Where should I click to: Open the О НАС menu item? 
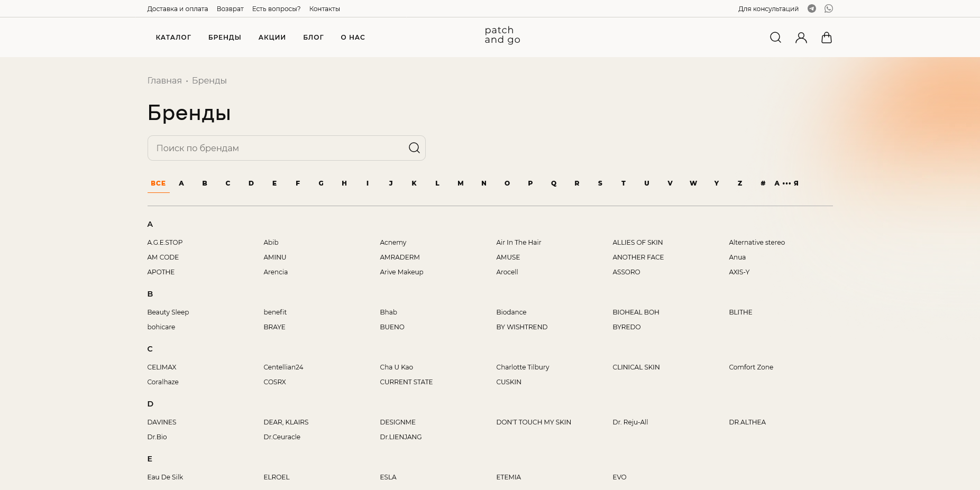click(x=353, y=38)
